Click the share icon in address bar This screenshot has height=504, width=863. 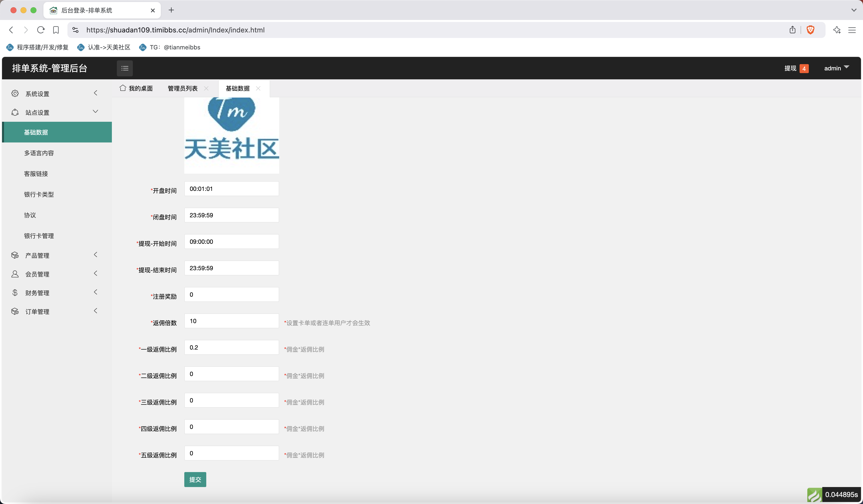coord(792,30)
